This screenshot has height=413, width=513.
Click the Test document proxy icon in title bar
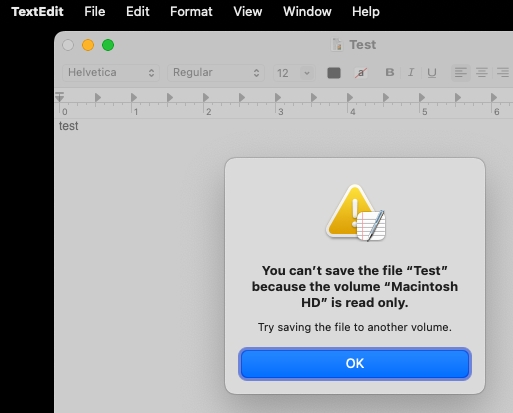pyautogui.click(x=337, y=45)
